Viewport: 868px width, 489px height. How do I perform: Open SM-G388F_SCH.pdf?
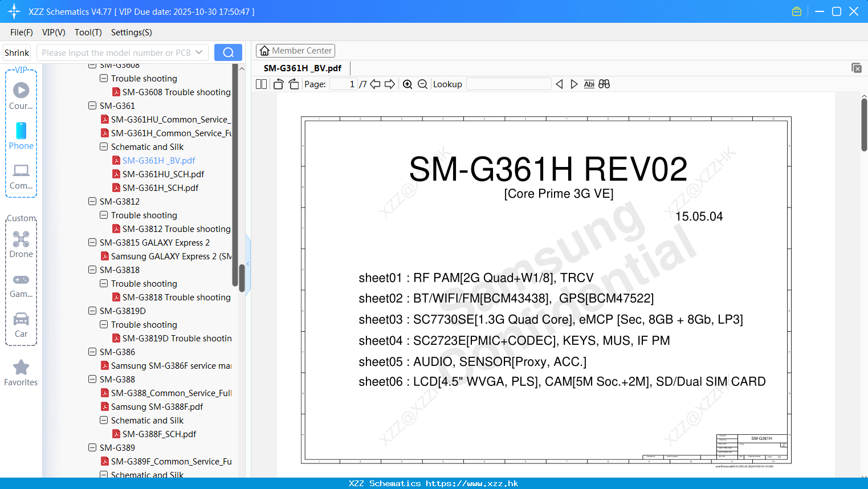(159, 434)
